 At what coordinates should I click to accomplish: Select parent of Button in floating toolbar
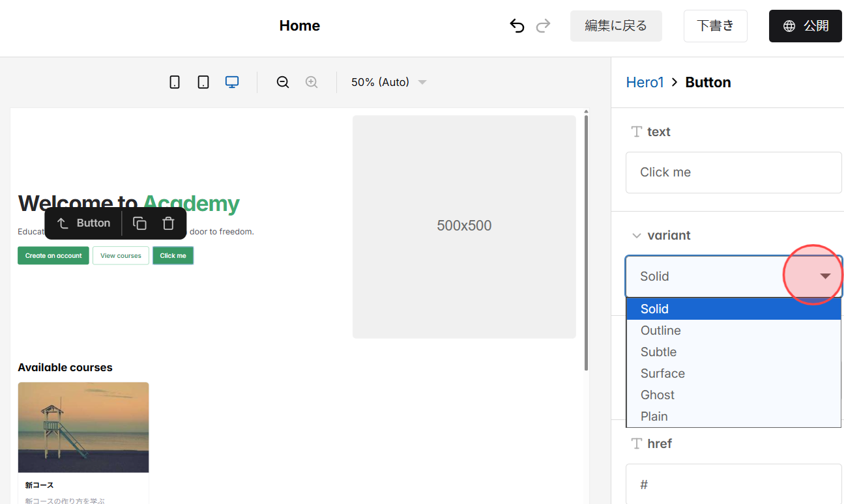pyautogui.click(x=63, y=223)
